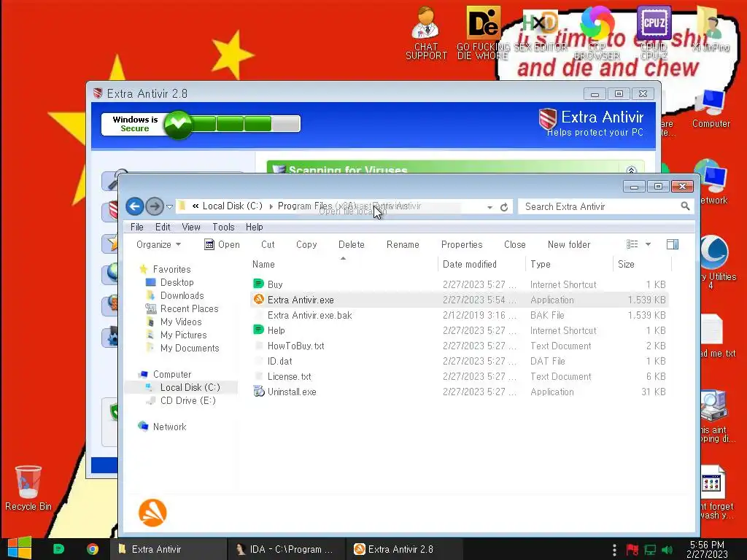
Task: Click the volume icon in system tray
Action: 667,550
